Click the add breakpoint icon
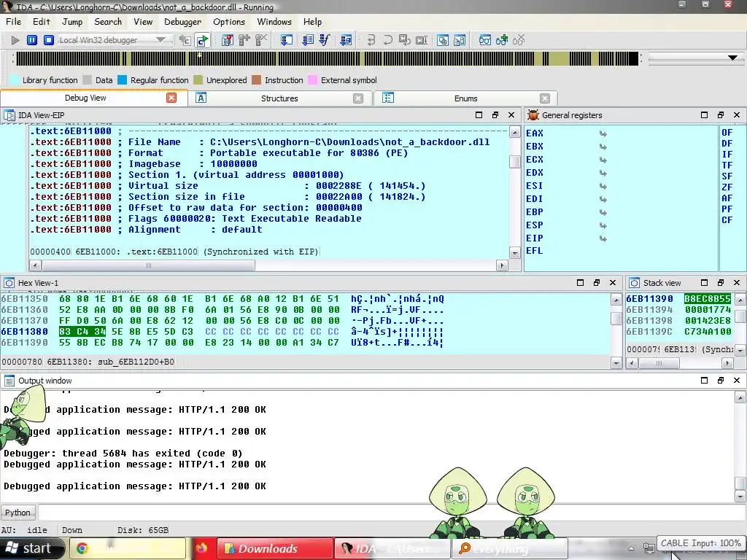 click(x=244, y=41)
